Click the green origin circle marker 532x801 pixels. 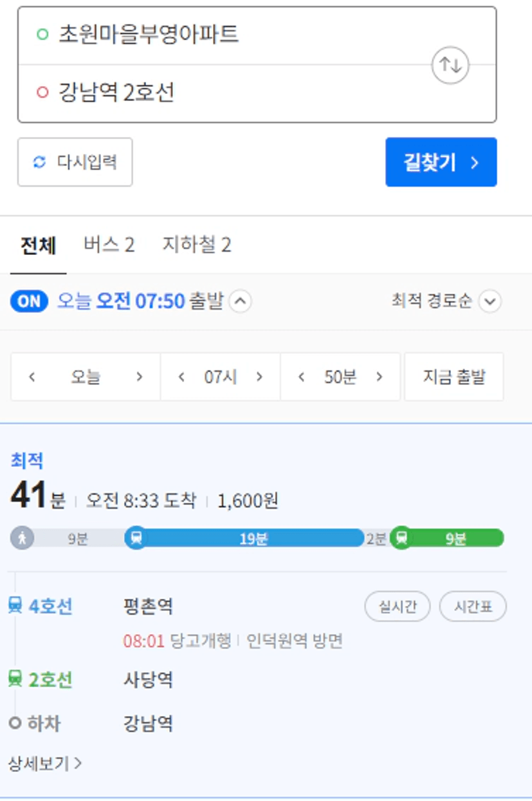click(42, 35)
